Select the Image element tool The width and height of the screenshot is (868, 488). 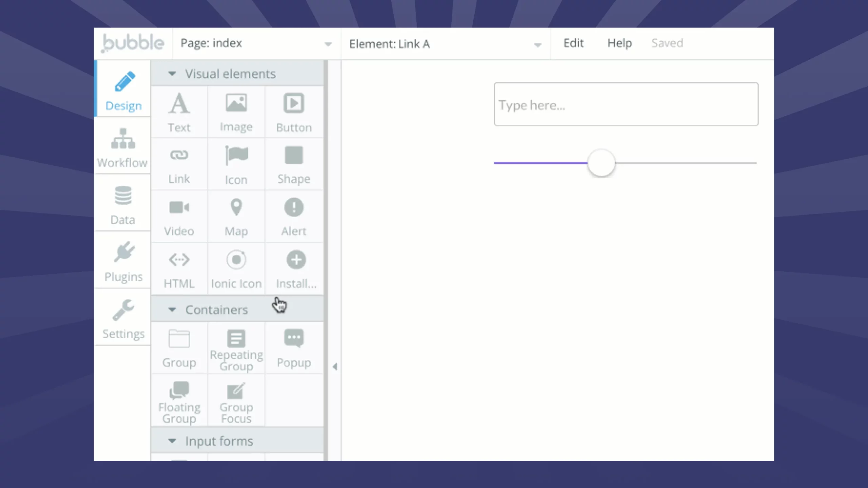236,112
